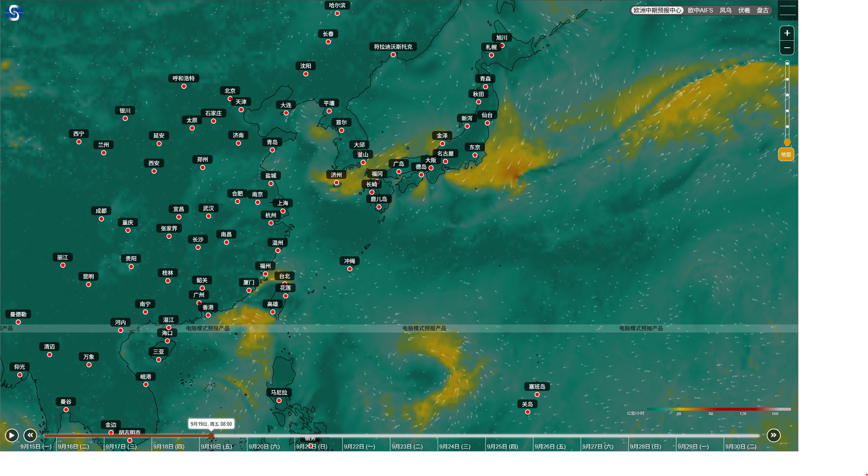This screenshot has height=476, width=868.
Task: Click the 北京 city label
Action: coord(230,91)
